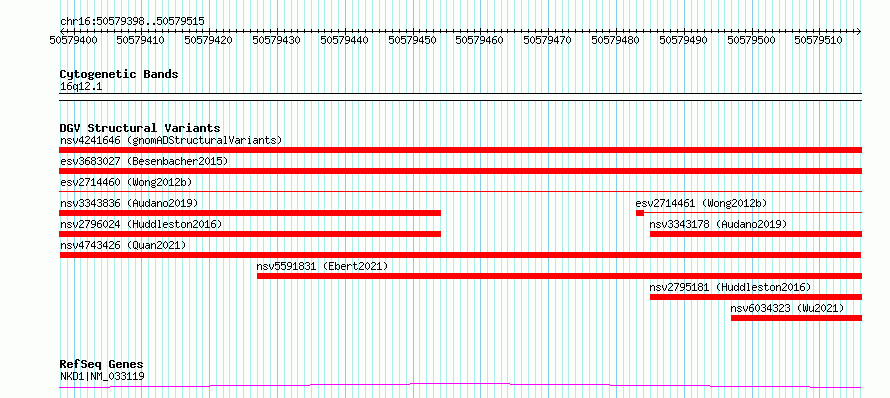The height and width of the screenshot is (398, 890).
Task: Click label nsv3343178 (Audano2019)
Action: click(x=718, y=224)
